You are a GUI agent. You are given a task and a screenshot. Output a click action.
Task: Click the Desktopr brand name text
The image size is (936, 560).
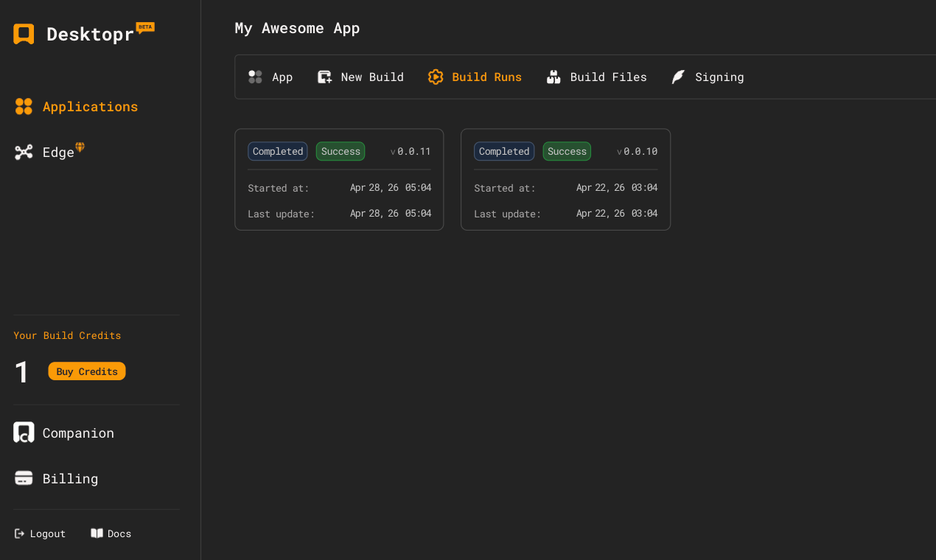click(90, 34)
